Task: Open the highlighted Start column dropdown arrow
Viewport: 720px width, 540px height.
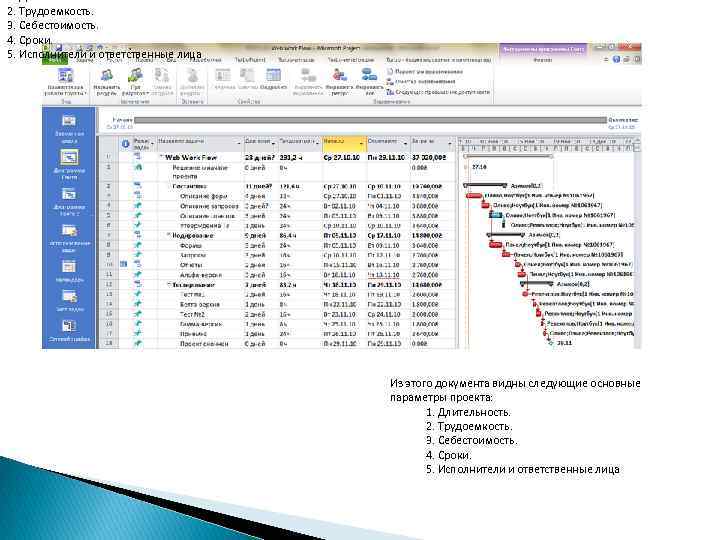Action: pos(361,144)
